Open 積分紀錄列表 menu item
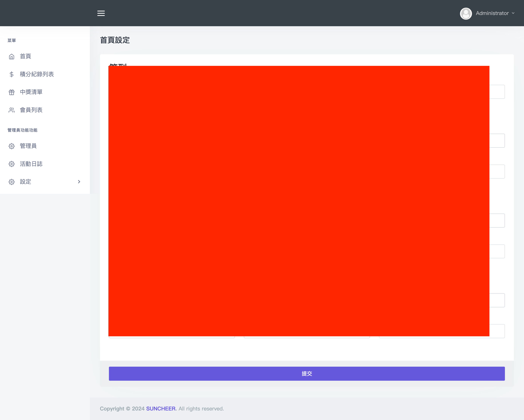The width and height of the screenshot is (524, 420). point(37,74)
